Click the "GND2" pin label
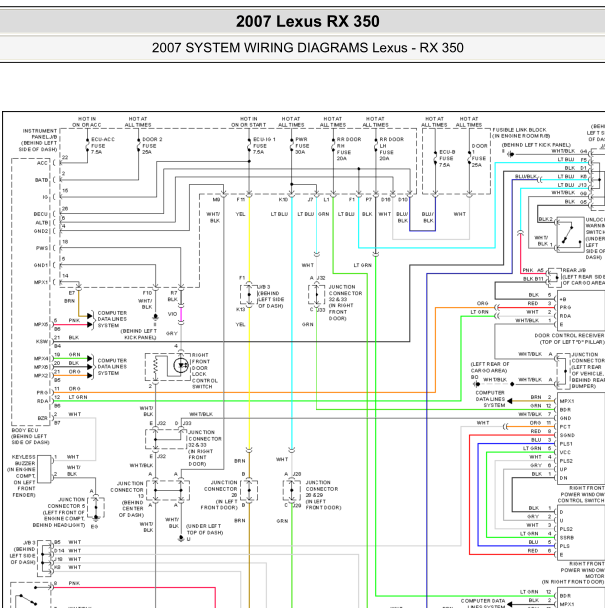 [41, 231]
